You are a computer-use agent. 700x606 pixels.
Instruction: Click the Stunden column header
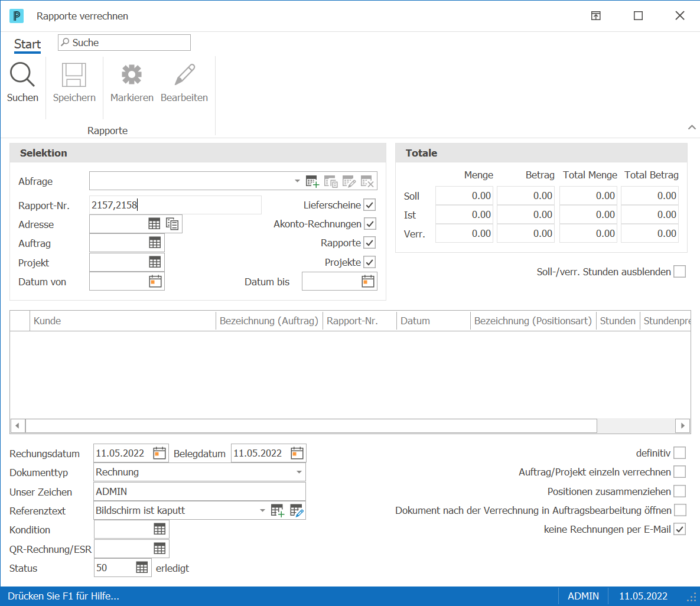[617, 321]
